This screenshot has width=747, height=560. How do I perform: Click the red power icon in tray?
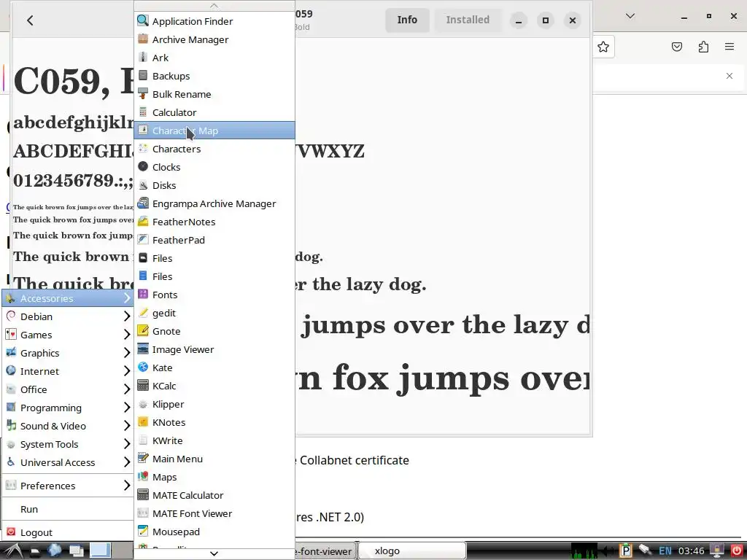pos(737,551)
